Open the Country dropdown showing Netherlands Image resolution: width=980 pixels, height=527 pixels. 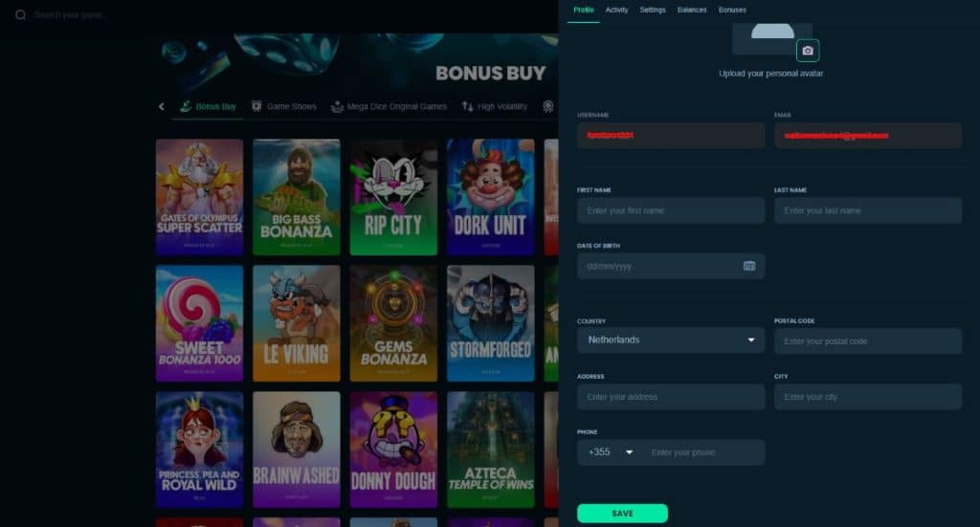point(671,340)
